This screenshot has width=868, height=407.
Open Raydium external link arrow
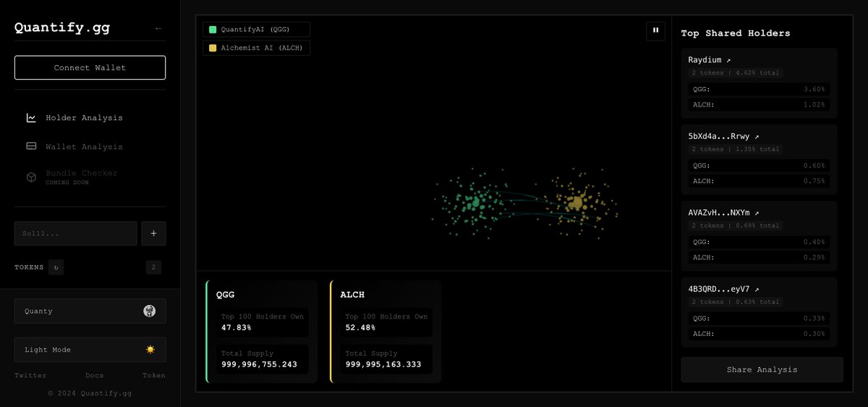[x=728, y=60]
